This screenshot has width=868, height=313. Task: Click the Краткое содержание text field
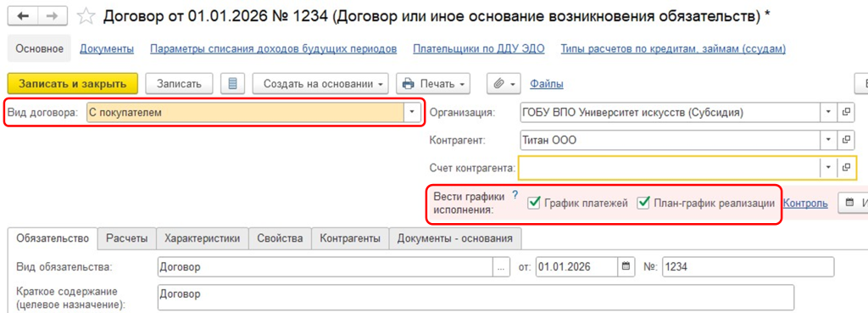pos(476,298)
